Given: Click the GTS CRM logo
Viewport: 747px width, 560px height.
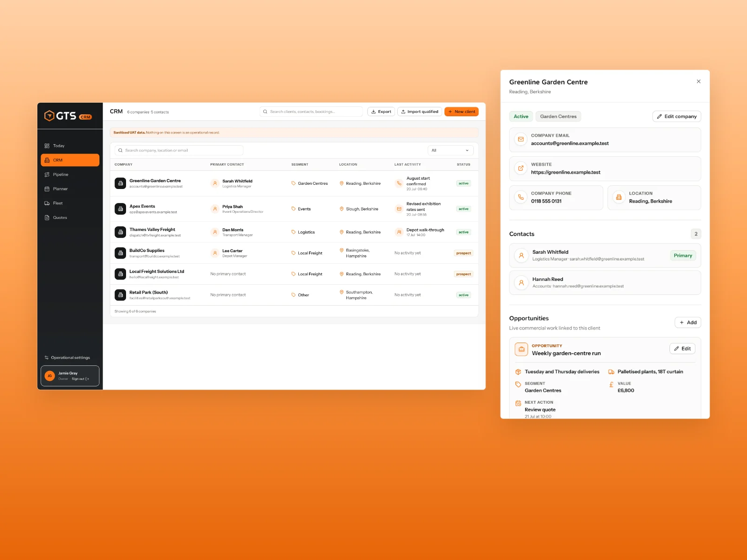Looking at the screenshot, I should 68,116.
